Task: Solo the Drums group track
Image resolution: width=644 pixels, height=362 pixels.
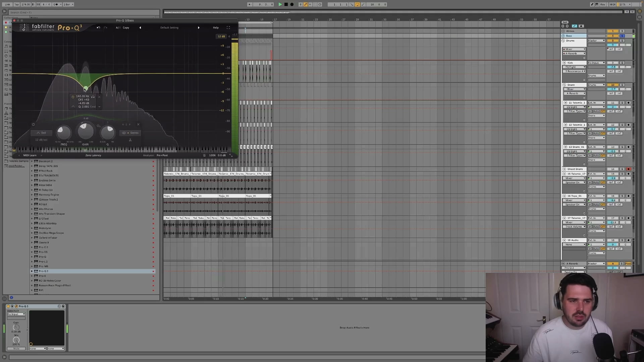Action: tap(622, 41)
